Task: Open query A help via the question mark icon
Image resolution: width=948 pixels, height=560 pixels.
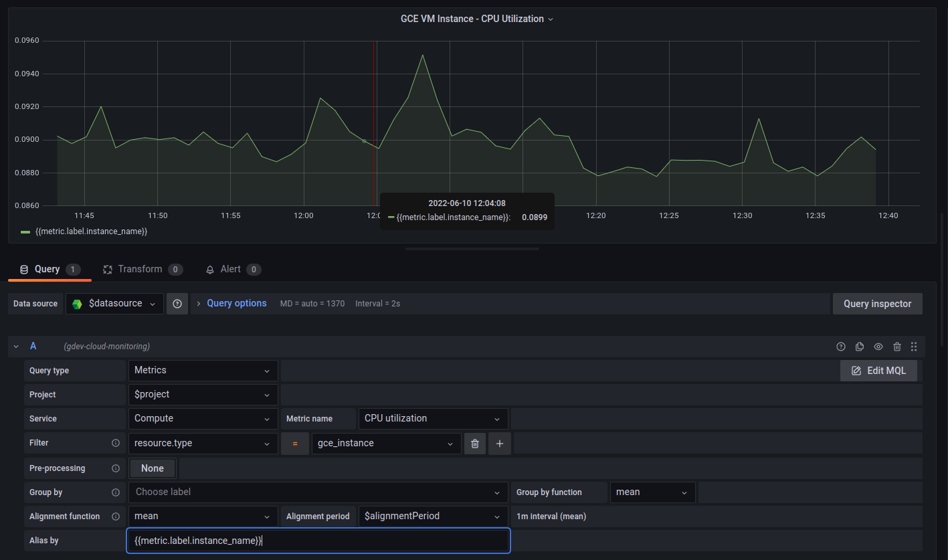Action: [x=841, y=347]
